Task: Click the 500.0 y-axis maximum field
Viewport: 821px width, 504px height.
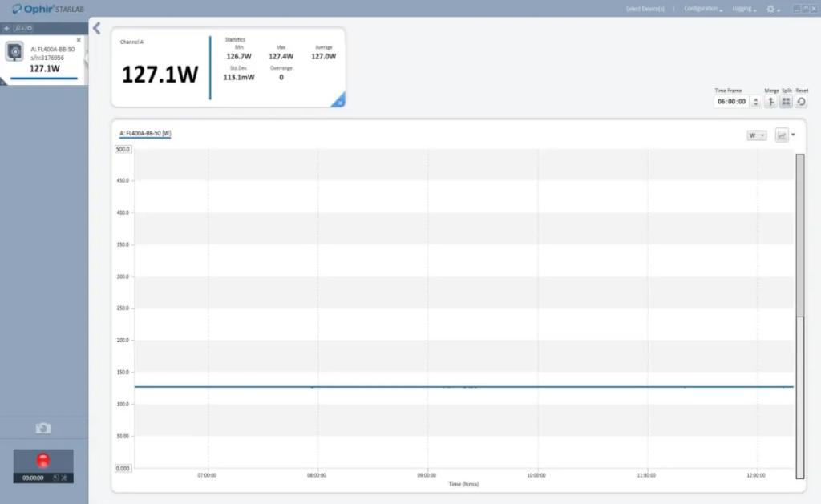Action: pyautogui.click(x=123, y=149)
